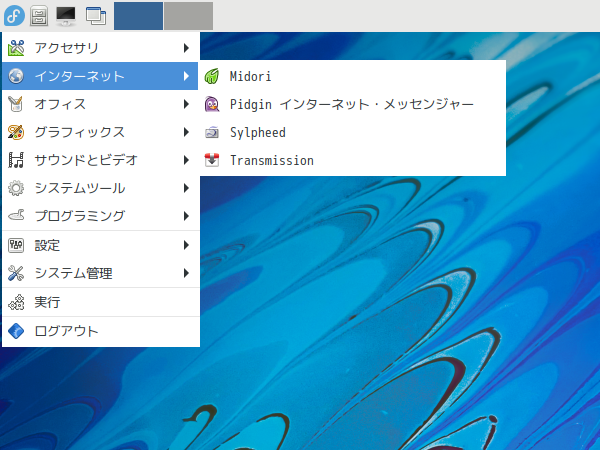Click the Midori green leaf icon
The height and width of the screenshot is (450, 600).
point(212,76)
